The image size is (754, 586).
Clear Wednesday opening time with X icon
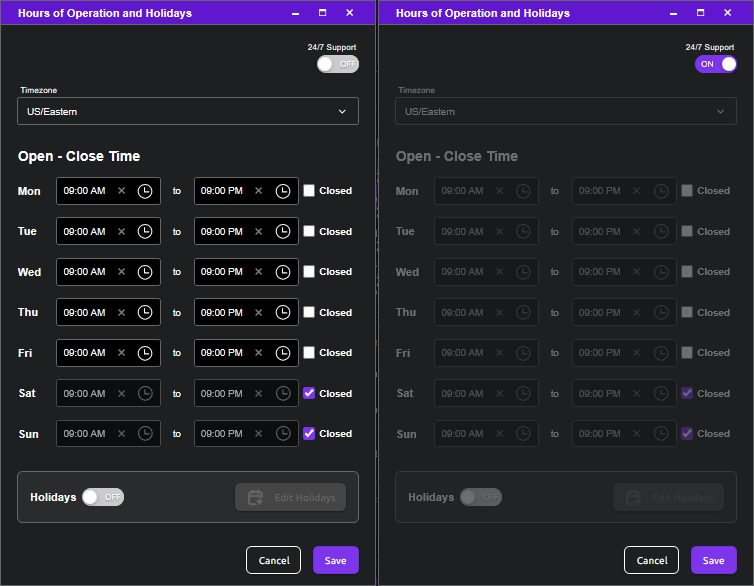[x=122, y=272]
